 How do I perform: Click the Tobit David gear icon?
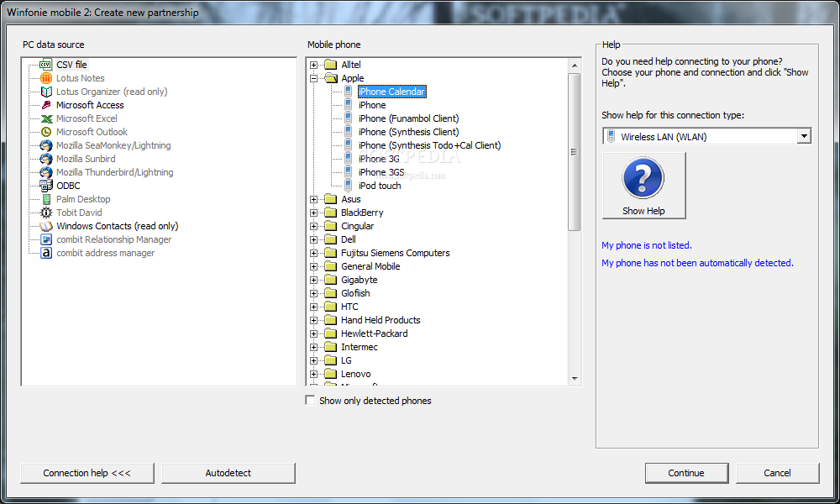[46, 212]
